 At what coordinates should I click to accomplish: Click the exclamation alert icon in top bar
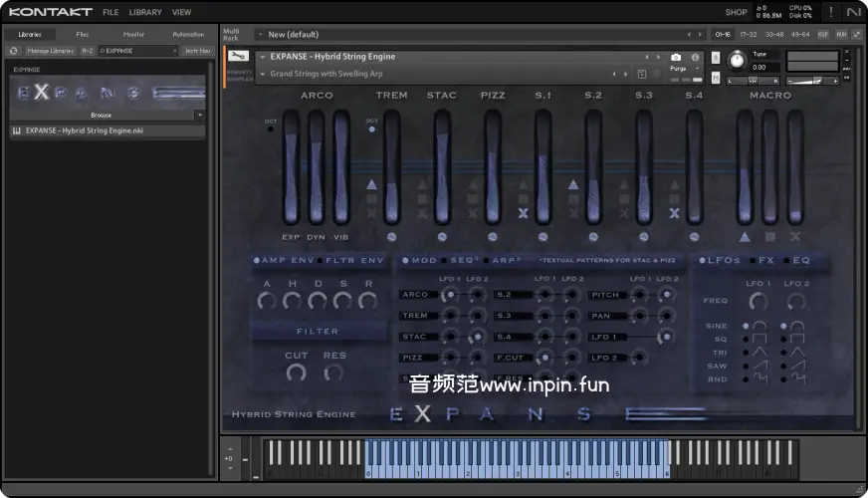pos(831,12)
